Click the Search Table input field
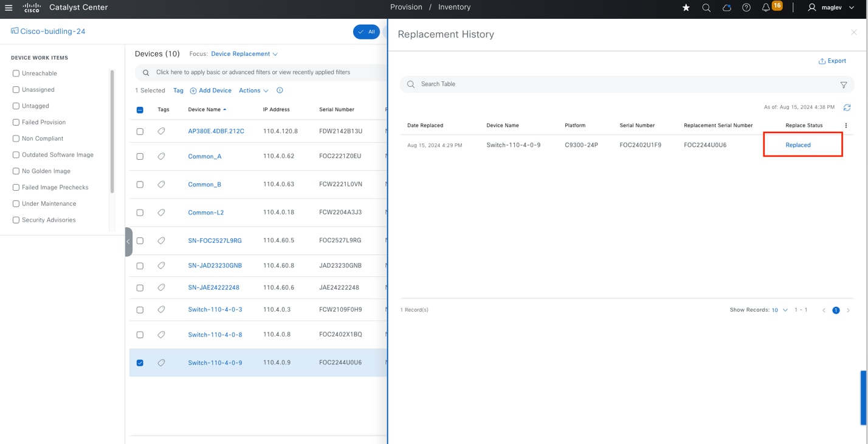The width and height of the screenshot is (868, 444). (x=620, y=84)
